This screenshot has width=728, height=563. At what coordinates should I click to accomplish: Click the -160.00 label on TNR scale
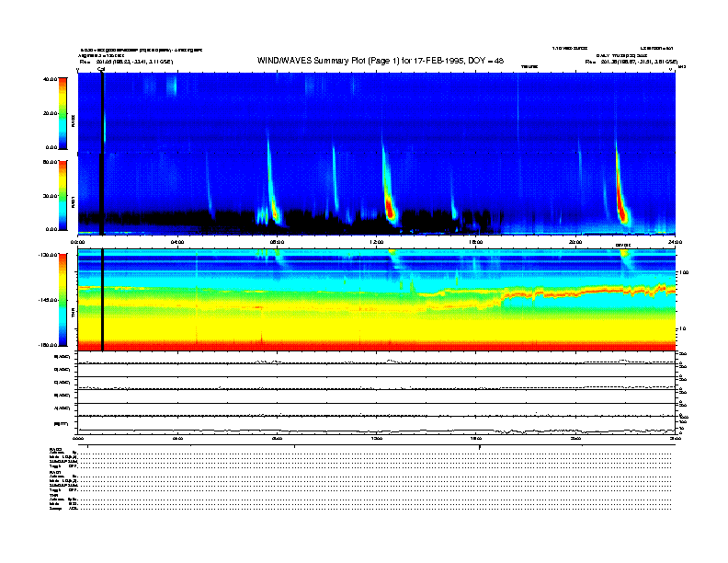tap(48, 345)
